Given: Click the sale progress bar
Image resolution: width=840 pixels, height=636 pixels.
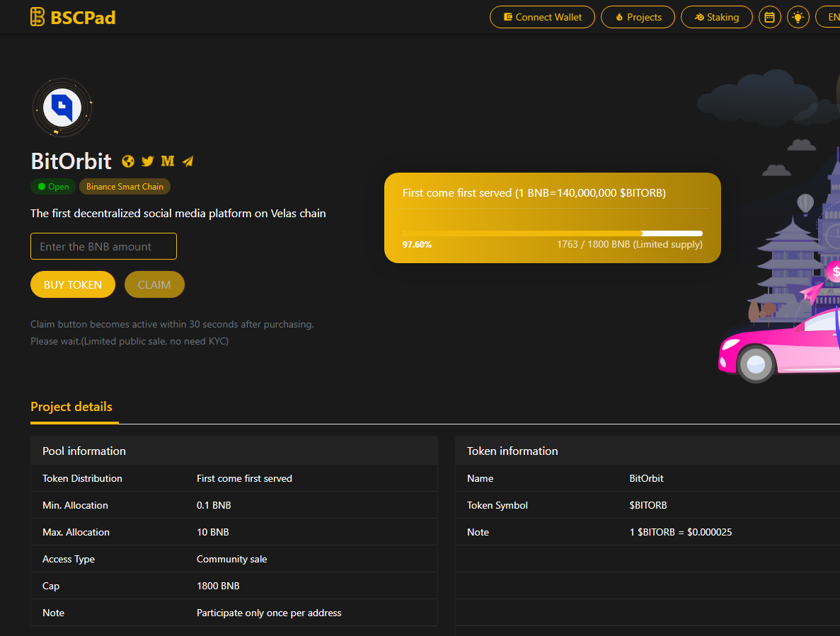Looking at the screenshot, I should click(552, 233).
